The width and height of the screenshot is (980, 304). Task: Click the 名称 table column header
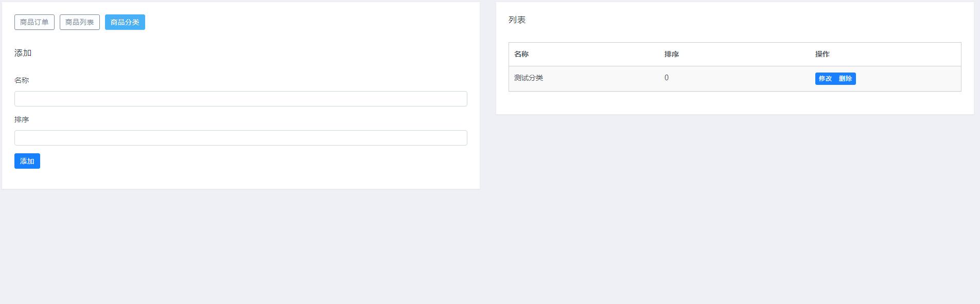(521, 54)
